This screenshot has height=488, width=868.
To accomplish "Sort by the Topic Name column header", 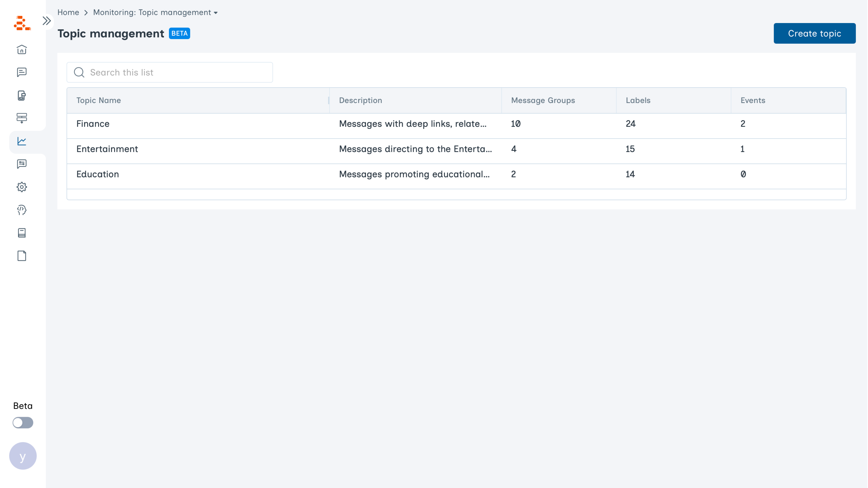I will point(99,100).
